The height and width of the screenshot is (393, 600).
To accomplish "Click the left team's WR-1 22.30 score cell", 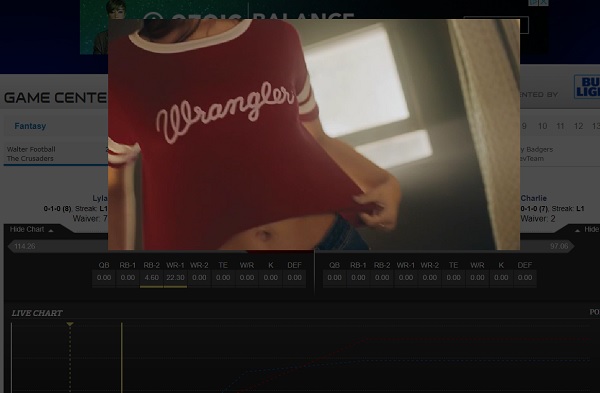I will pyautogui.click(x=175, y=278).
